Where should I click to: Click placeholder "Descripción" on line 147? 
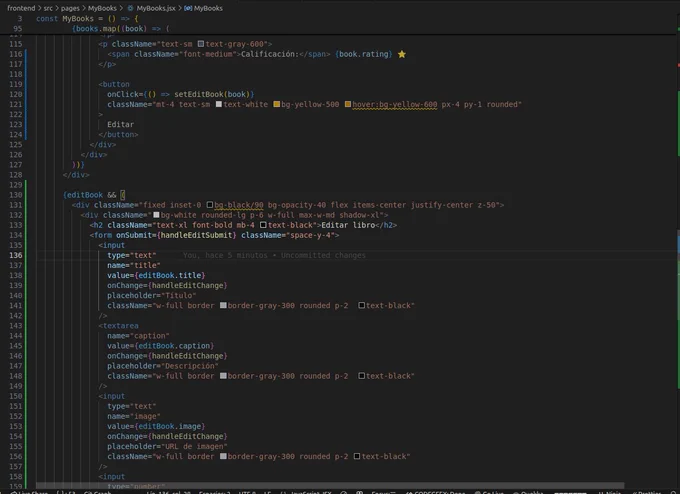tap(190, 366)
